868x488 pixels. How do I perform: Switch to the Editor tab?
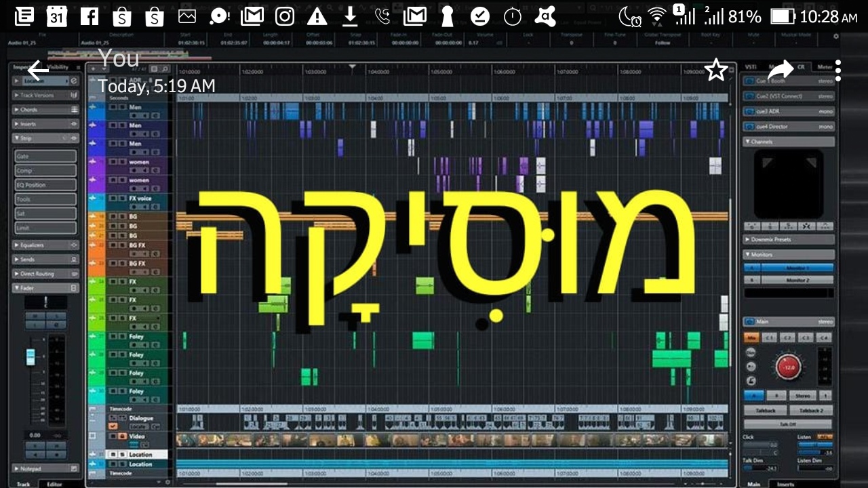coord(54,484)
